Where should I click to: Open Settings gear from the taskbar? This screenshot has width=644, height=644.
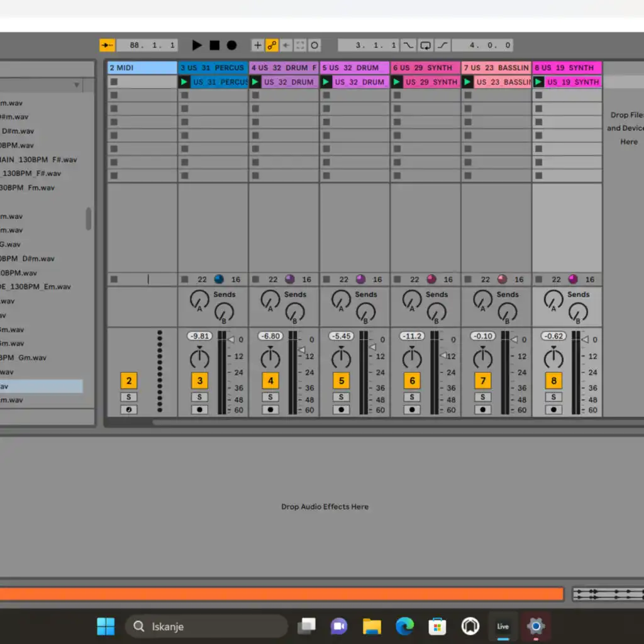coord(536,626)
